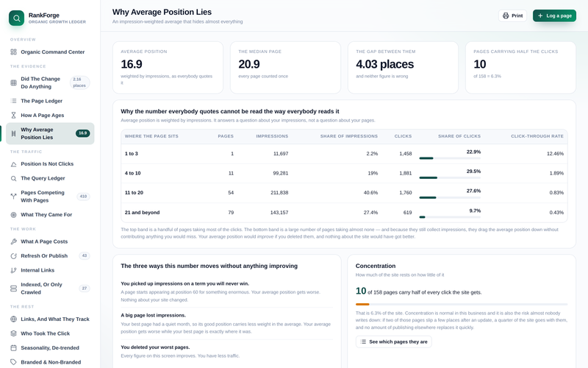
Task: Click the wrench icon beside What A Page Costs
Action: point(13,241)
